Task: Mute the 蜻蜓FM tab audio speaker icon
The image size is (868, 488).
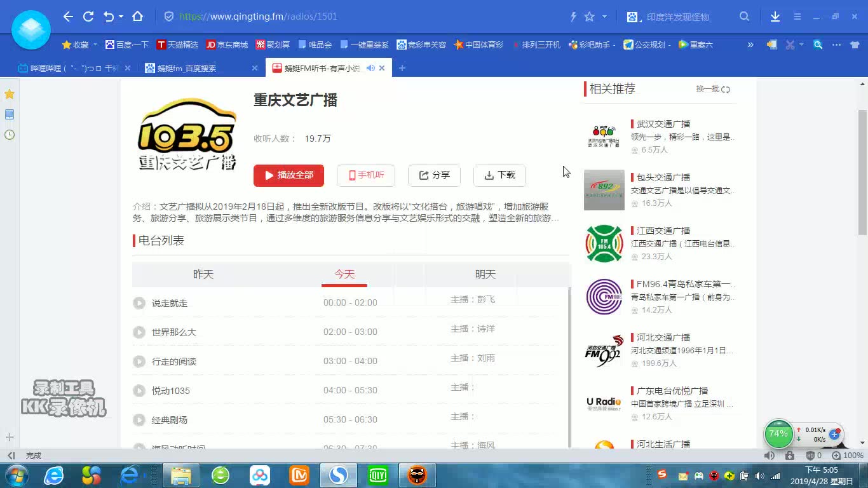Action: pyautogui.click(x=370, y=68)
